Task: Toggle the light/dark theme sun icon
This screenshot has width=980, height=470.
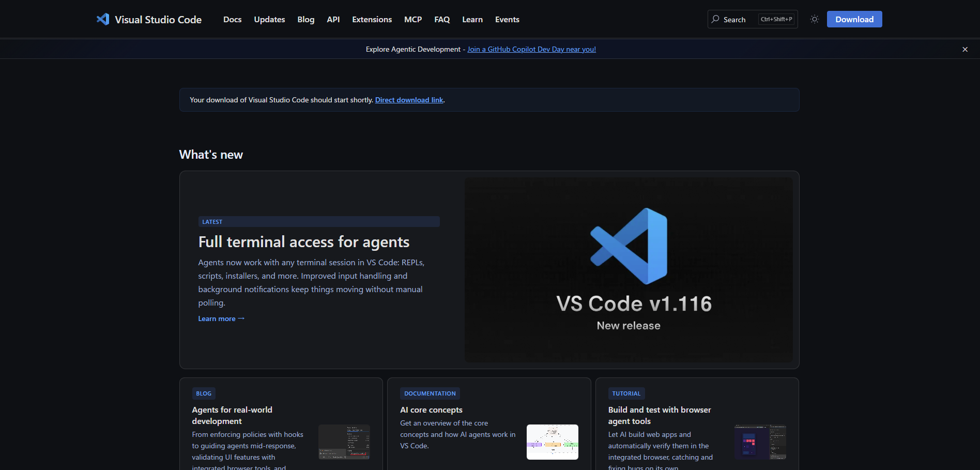Action: tap(815, 19)
